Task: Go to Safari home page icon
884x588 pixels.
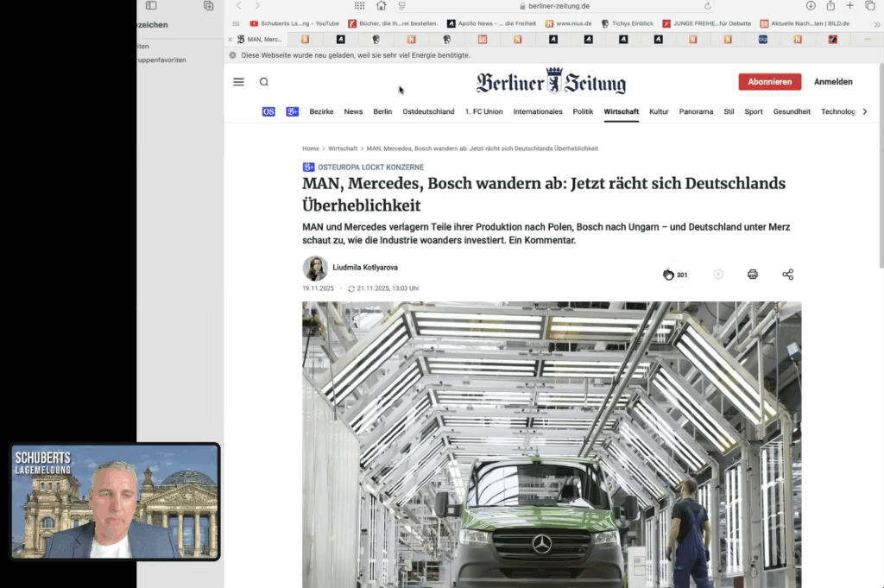Action: pyautogui.click(x=381, y=6)
